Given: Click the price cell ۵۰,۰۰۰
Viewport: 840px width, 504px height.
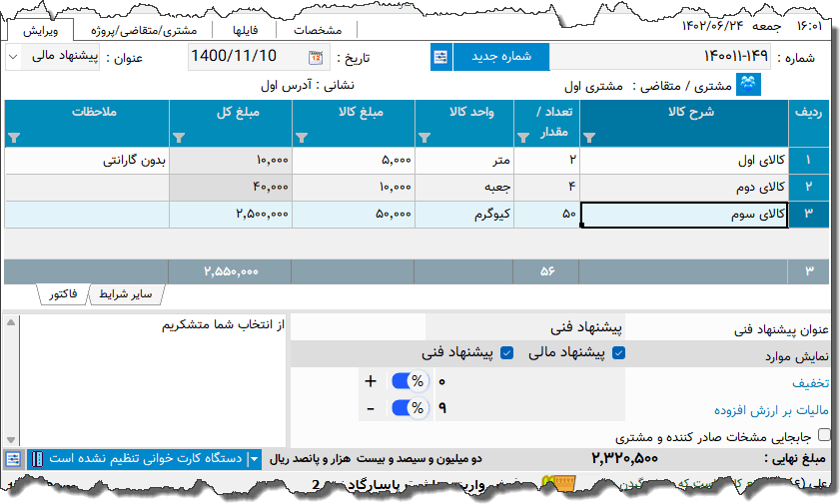Looking at the screenshot, I should tap(354, 215).
